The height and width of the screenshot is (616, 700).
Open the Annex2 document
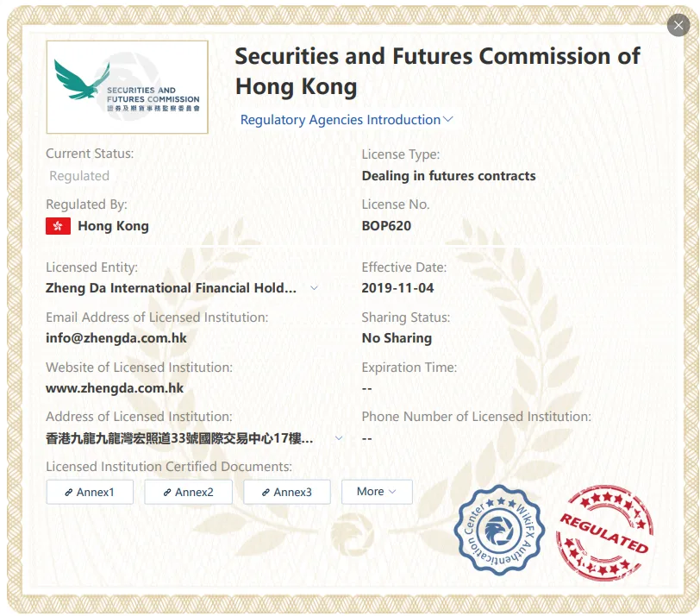point(189,492)
